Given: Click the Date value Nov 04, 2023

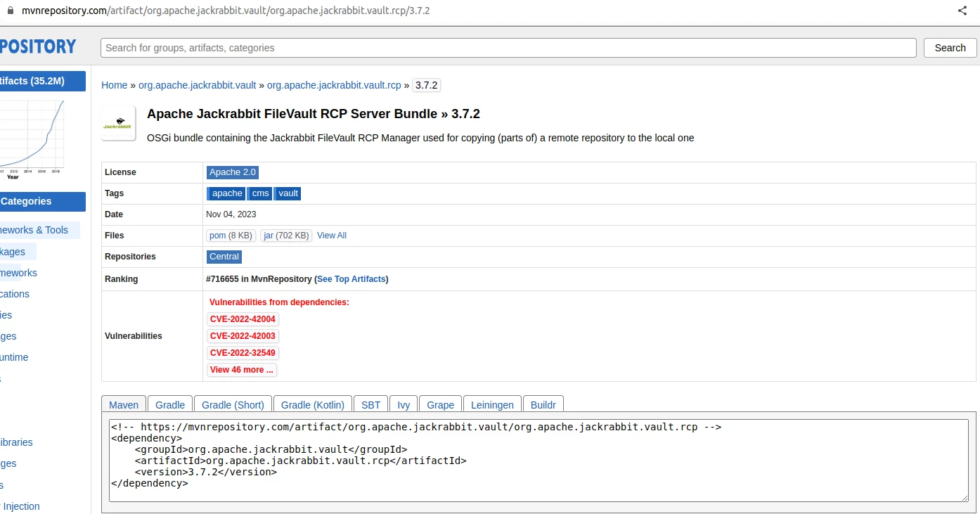Looking at the screenshot, I should coord(231,214).
